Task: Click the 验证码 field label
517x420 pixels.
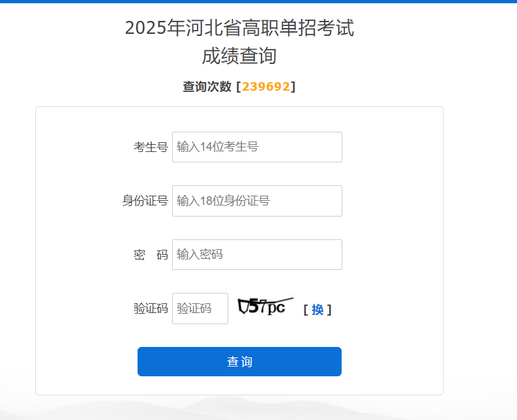Action: (x=151, y=308)
